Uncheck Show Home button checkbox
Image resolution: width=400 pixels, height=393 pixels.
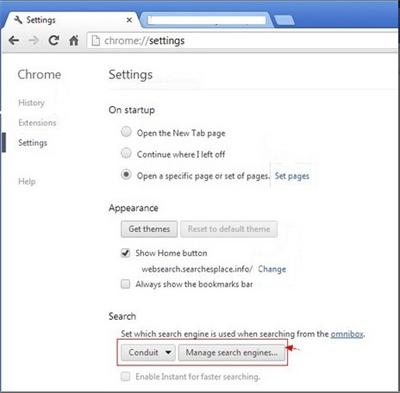point(125,253)
